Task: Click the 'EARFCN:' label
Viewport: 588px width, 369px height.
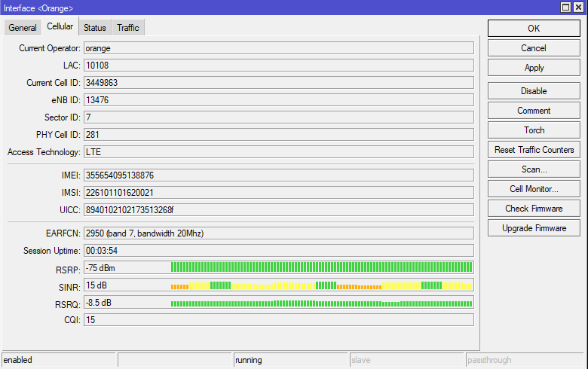Action: coord(63,233)
